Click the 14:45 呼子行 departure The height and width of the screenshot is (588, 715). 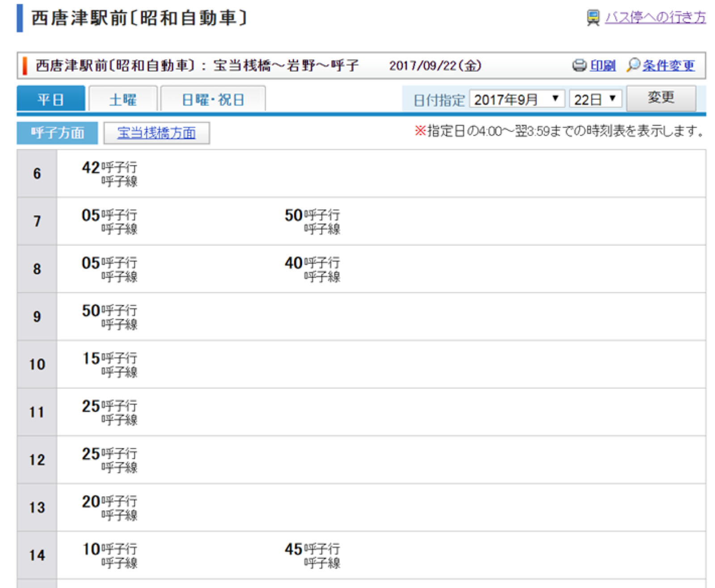(312, 555)
